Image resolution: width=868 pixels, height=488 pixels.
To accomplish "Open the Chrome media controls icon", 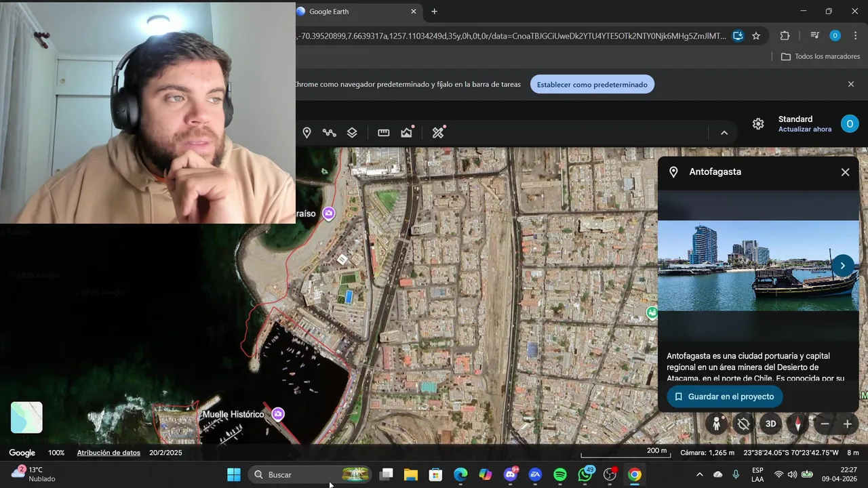I will (x=815, y=36).
